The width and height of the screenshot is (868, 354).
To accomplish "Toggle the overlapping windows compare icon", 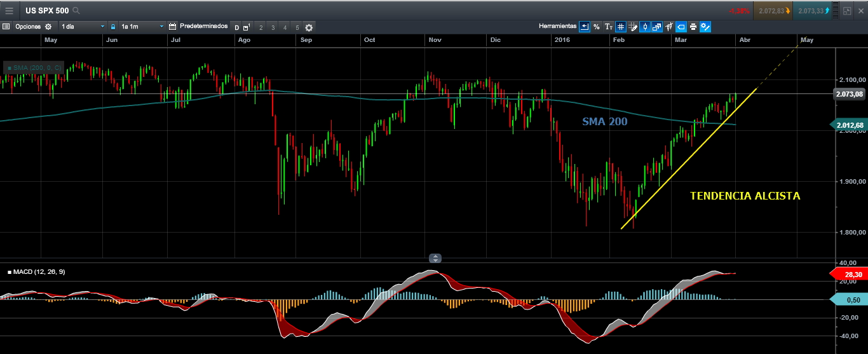I will click(657, 27).
